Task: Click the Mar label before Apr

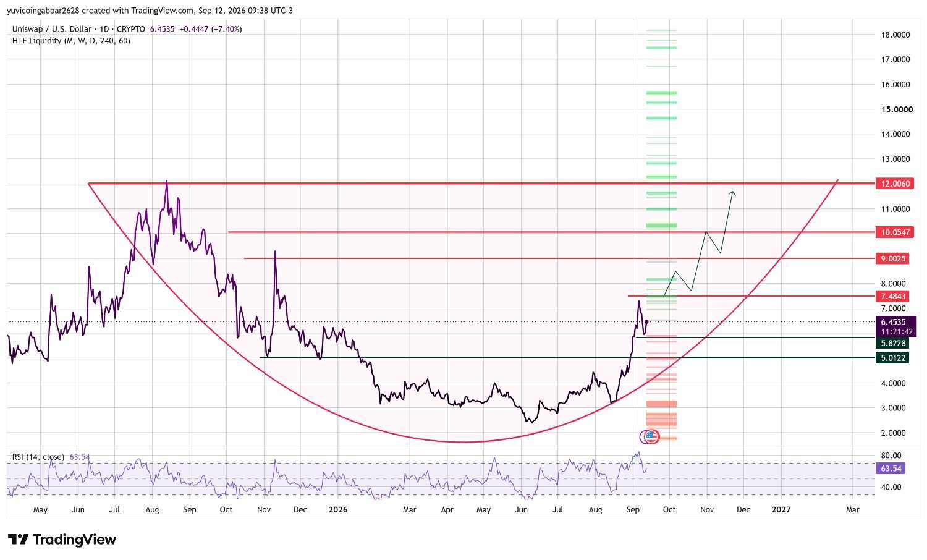Action: click(x=409, y=510)
